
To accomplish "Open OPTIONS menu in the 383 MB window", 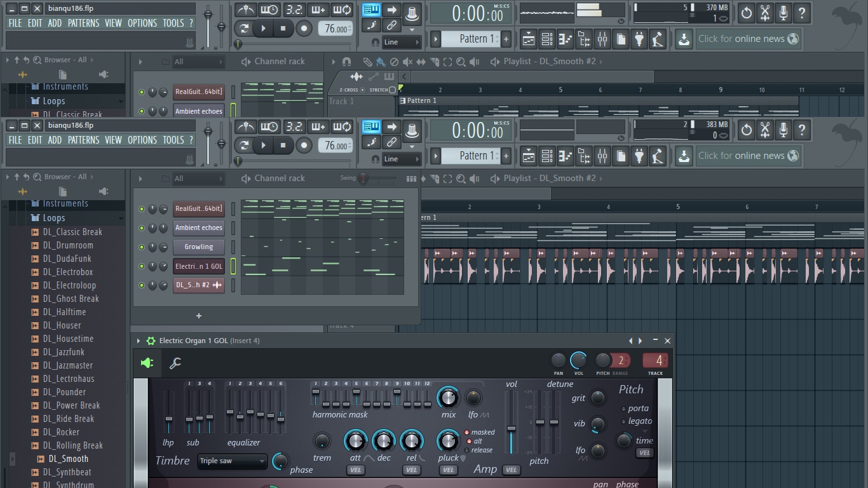I will coord(142,140).
